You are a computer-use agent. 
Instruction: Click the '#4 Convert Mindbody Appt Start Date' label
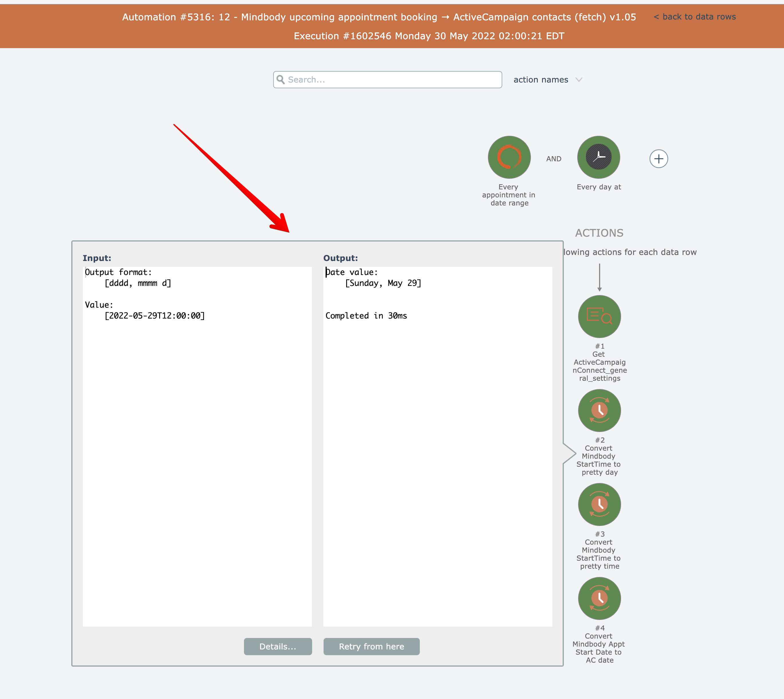click(599, 644)
